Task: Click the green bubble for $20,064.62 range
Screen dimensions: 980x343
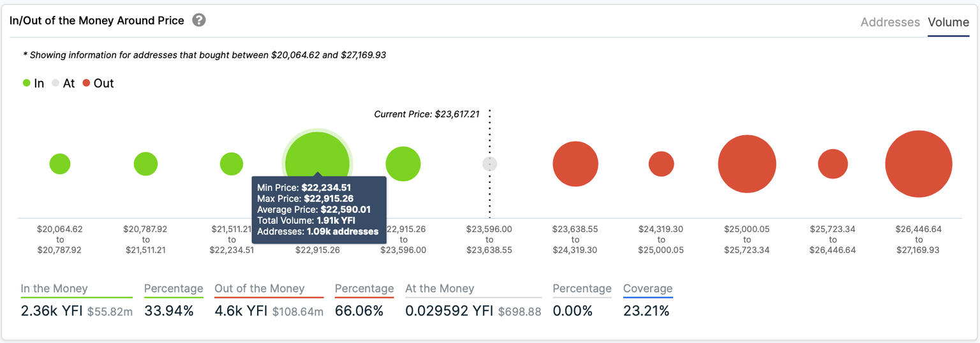Action: pos(60,164)
